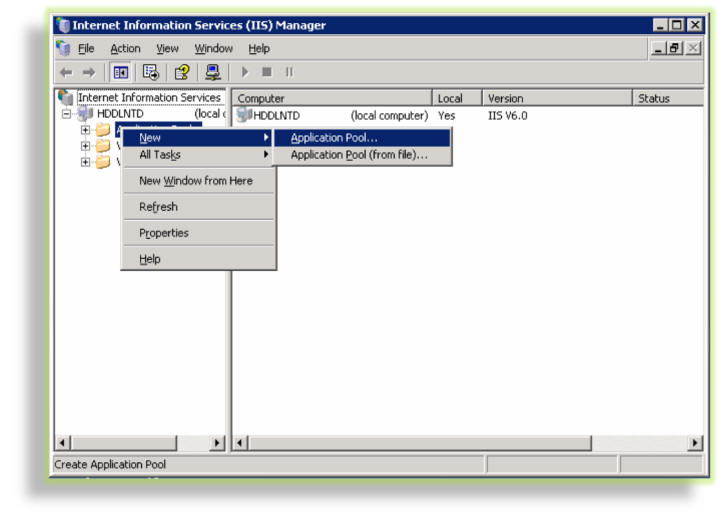Collapse the HDDLNTD tree node
The width and height of the screenshot is (723, 524).
[x=67, y=114]
